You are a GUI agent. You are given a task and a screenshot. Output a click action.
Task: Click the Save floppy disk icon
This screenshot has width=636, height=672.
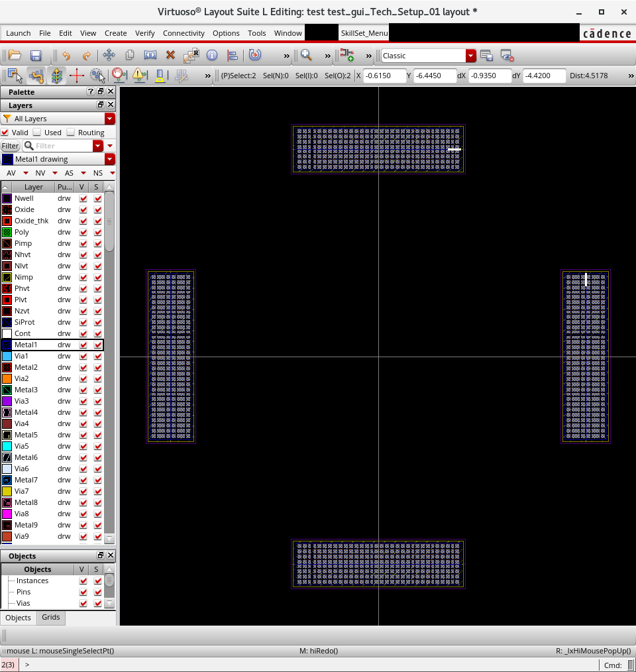[36, 56]
